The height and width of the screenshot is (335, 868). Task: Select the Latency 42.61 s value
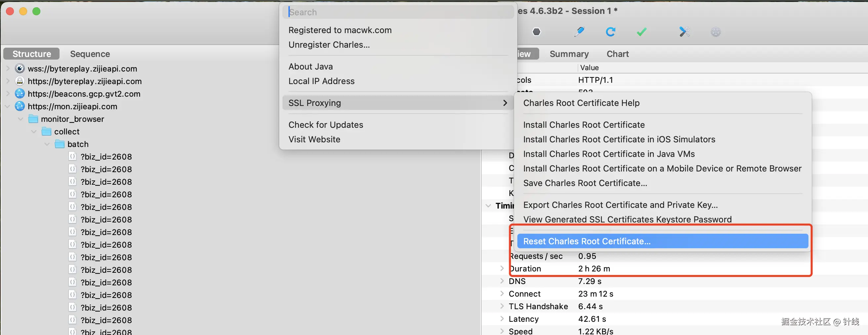(592, 318)
